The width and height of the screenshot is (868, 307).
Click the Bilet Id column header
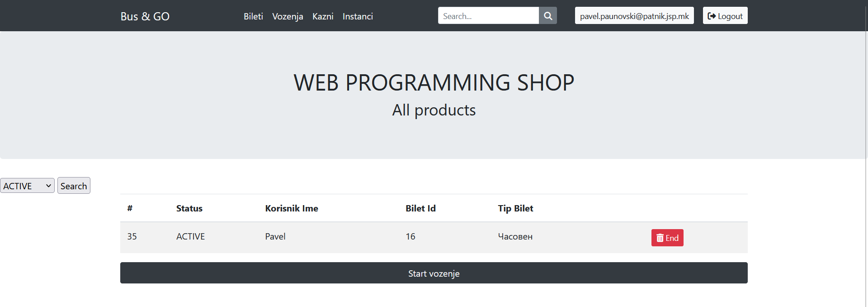[x=420, y=208]
